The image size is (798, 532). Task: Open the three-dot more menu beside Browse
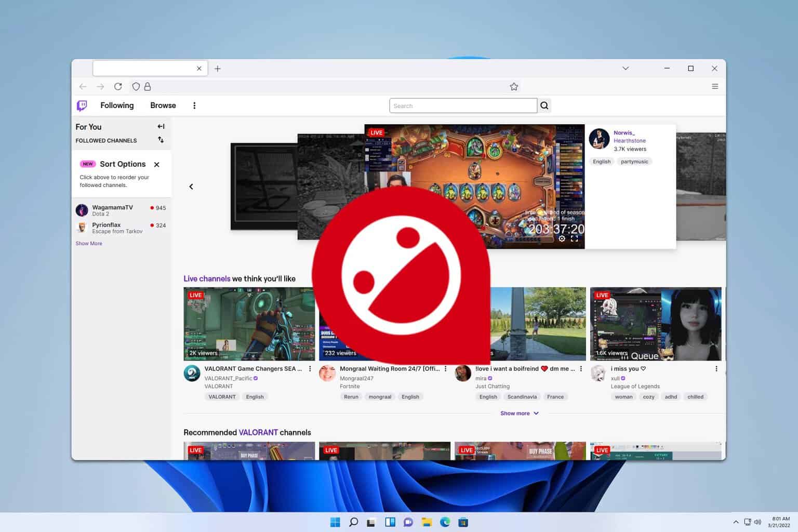point(194,105)
